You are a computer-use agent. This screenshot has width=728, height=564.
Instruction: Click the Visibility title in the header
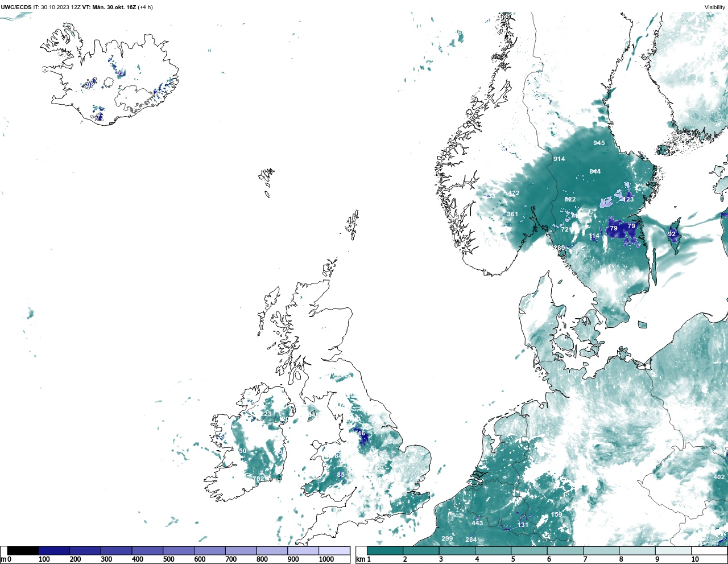(x=715, y=7)
